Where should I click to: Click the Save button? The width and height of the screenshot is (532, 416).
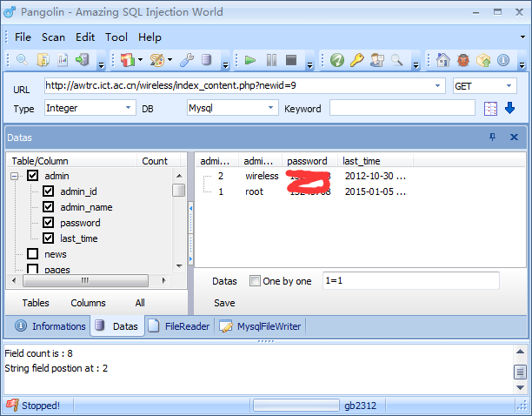(224, 303)
